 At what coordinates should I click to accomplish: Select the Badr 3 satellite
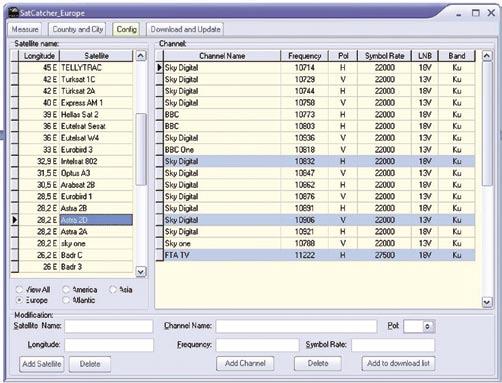(x=76, y=267)
